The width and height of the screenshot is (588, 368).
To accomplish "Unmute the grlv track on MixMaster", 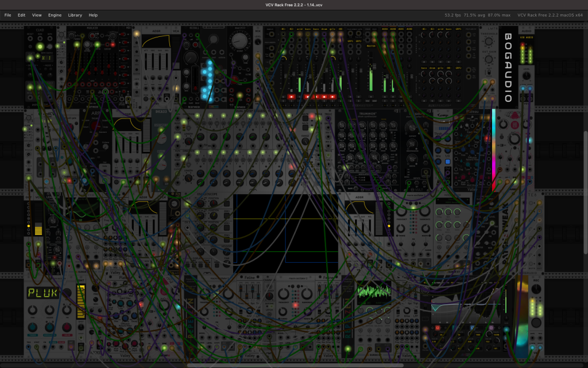I will click(x=332, y=97).
